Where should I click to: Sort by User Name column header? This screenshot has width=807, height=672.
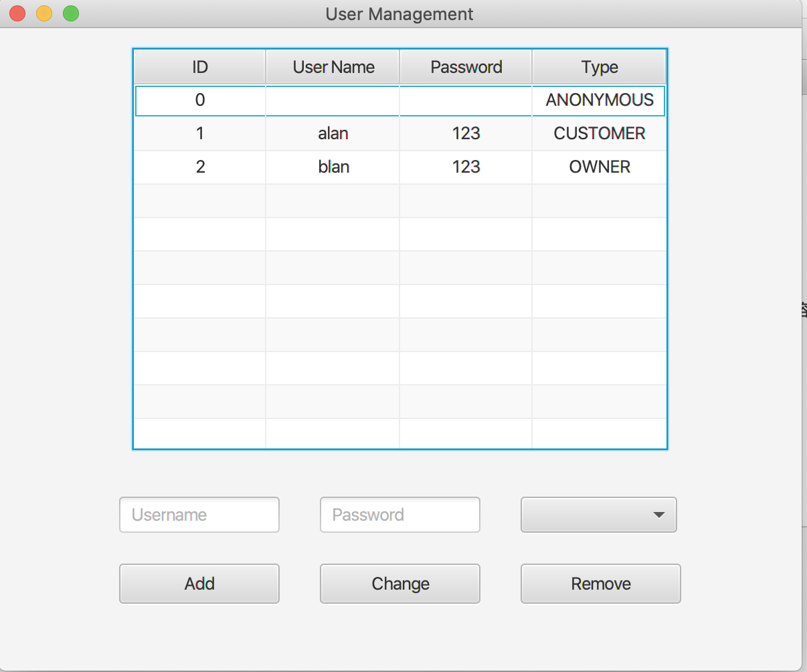333,67
